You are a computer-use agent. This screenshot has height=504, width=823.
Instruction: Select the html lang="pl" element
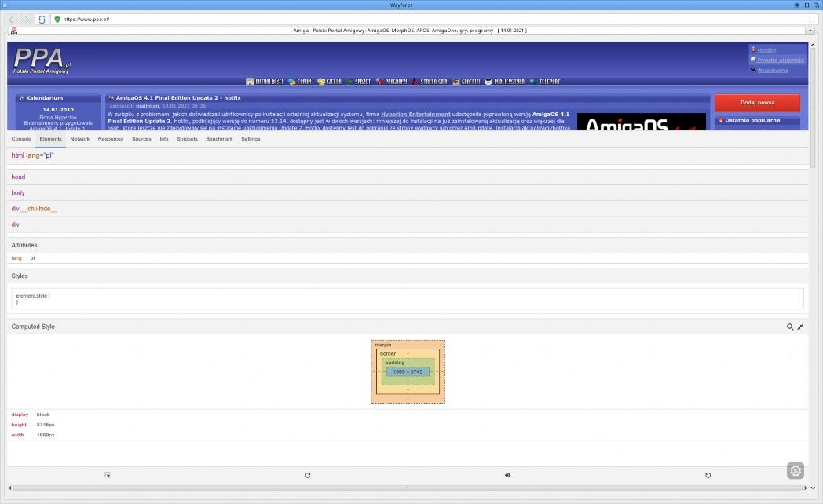(408, 155)
